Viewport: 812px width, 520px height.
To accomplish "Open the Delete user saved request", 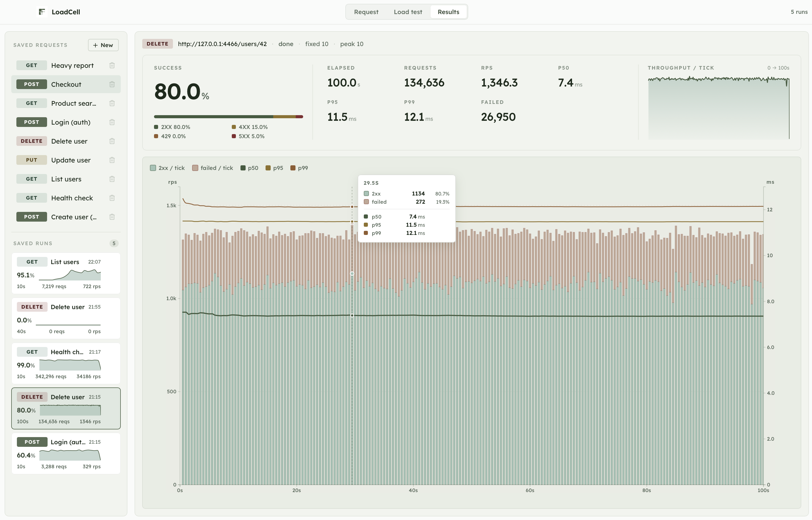I will click(66, 141).
